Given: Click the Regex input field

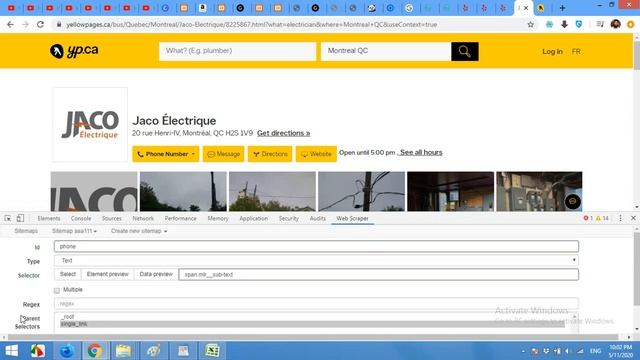Looking at the screenshot, I should tap(316, 304).
